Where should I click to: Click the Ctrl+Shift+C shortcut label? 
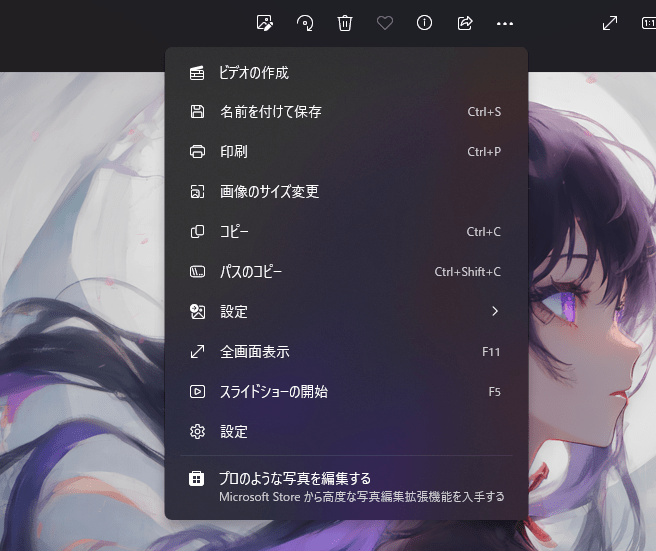coord(467,272)
